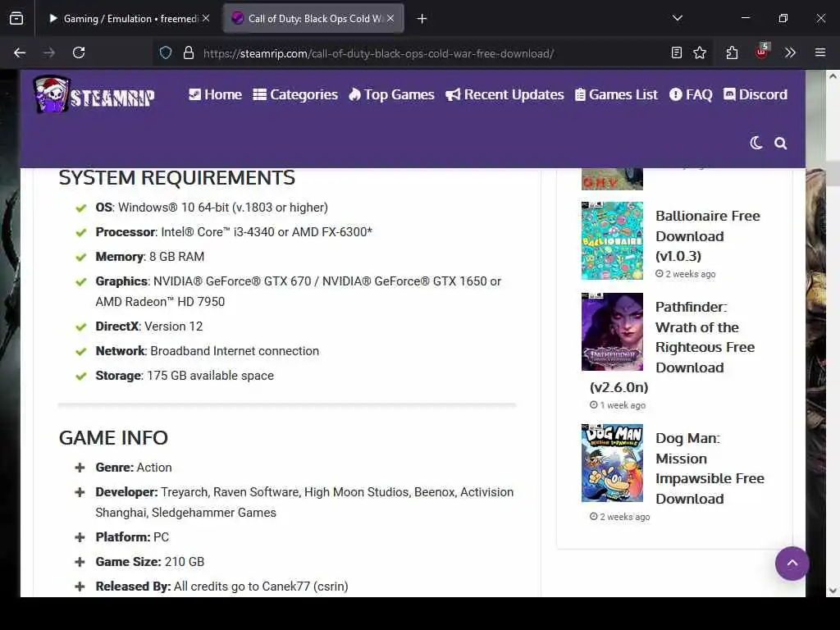This screenshot has height=630, width=840.
Task: Close the Gaming / Emulation tab
Action: click(206, 18)
